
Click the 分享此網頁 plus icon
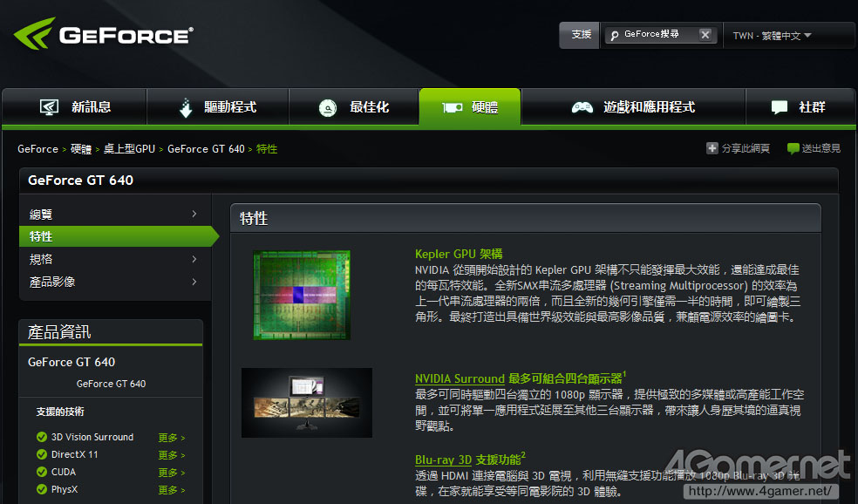pyautogui.click(x=712, y=148)
